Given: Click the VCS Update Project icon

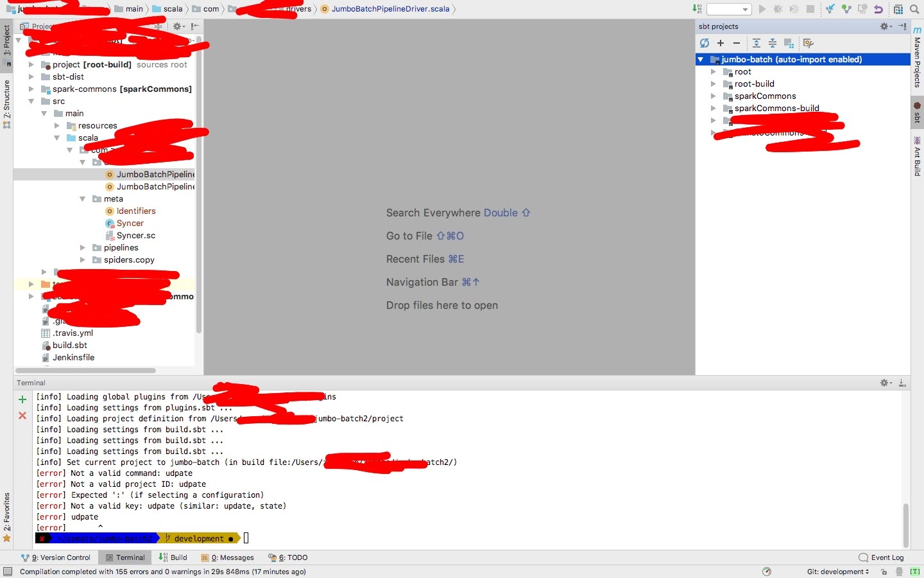Looking at the screenshot, I should click(830, 9).
